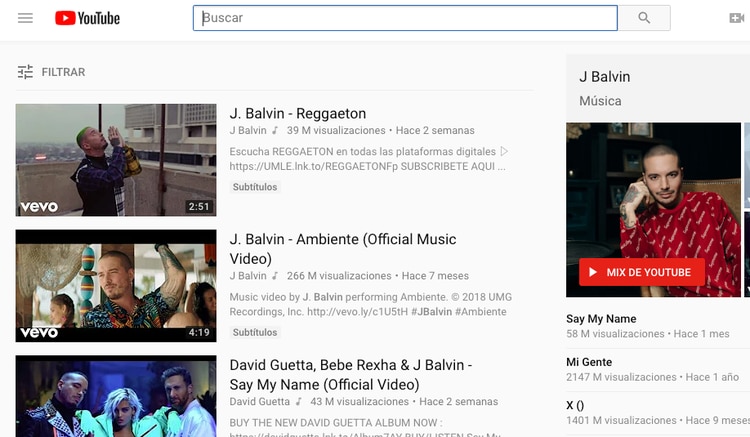This screenshot has height=437, width=750.
Task: Click 'Escucha REGGAETON en todas las plataformas' description
Action: pos(367,159)
